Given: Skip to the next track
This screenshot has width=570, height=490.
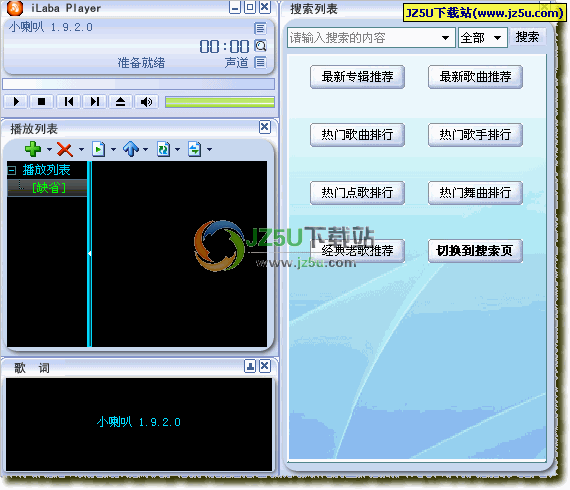Looking at the screenshot, I should [x=95, y=102].
